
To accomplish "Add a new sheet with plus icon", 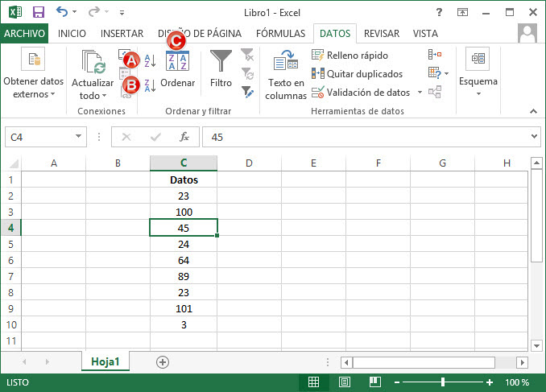I will click(163, 362).
